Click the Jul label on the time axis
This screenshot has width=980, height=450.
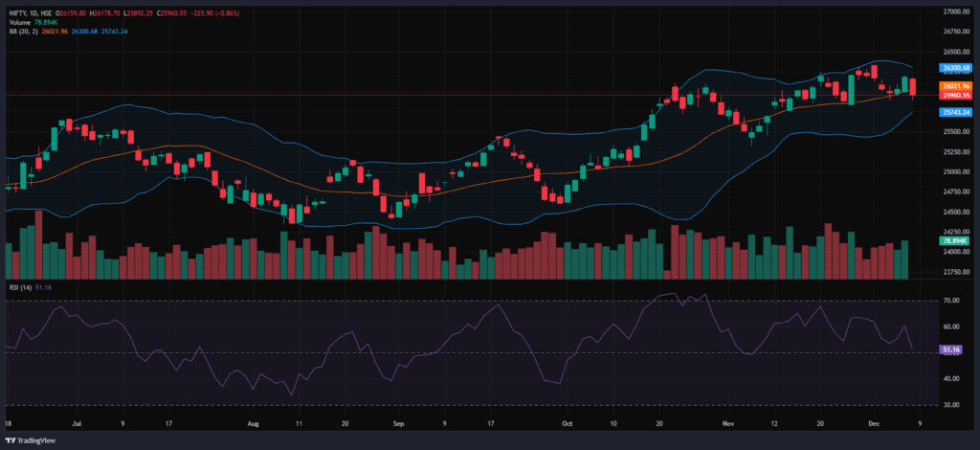(x=78, y=421)
